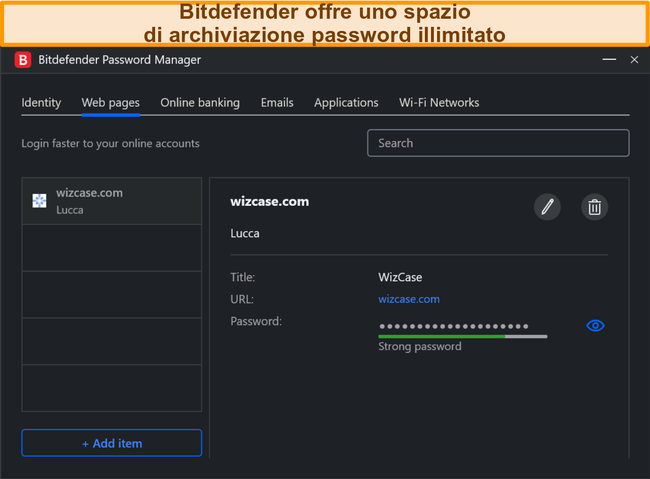Click the Login faster to your online accounts text
This screenshot has width=650, height=479.
[x=110, y=143]
